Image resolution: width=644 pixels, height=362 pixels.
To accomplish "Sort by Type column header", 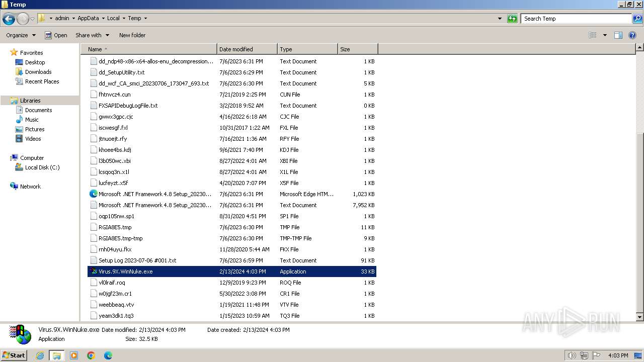I will click(x=307, y=49).
